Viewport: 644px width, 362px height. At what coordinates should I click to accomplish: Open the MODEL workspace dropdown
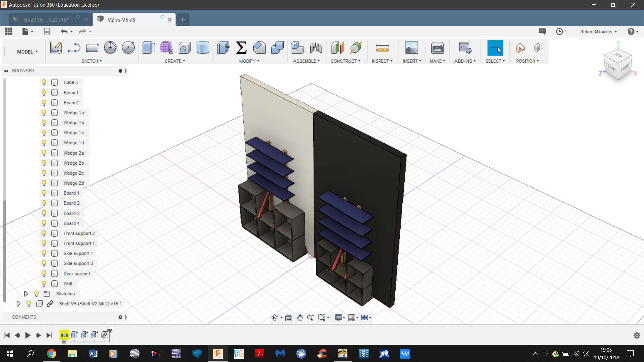tap(28, 52)
